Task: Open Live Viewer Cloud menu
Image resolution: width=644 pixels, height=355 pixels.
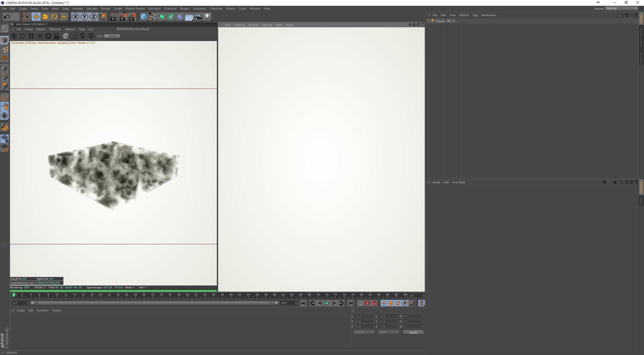Action: tap(28, 29)
